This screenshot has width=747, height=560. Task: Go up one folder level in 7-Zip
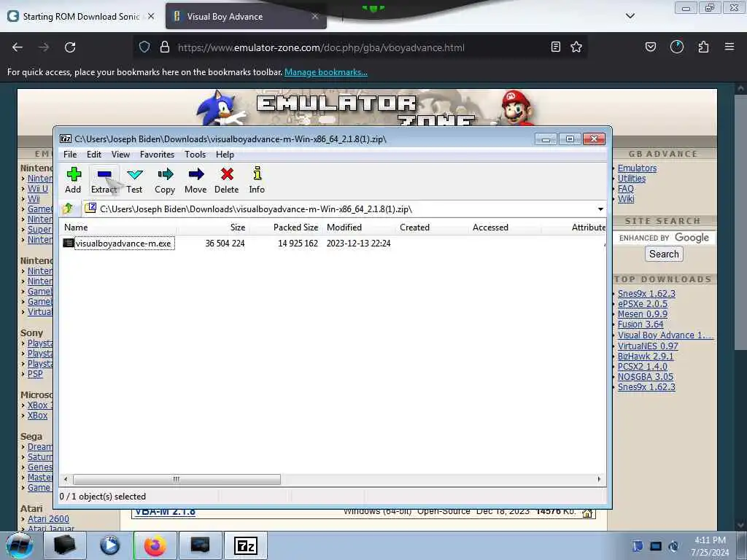click(x=68, y=209)
